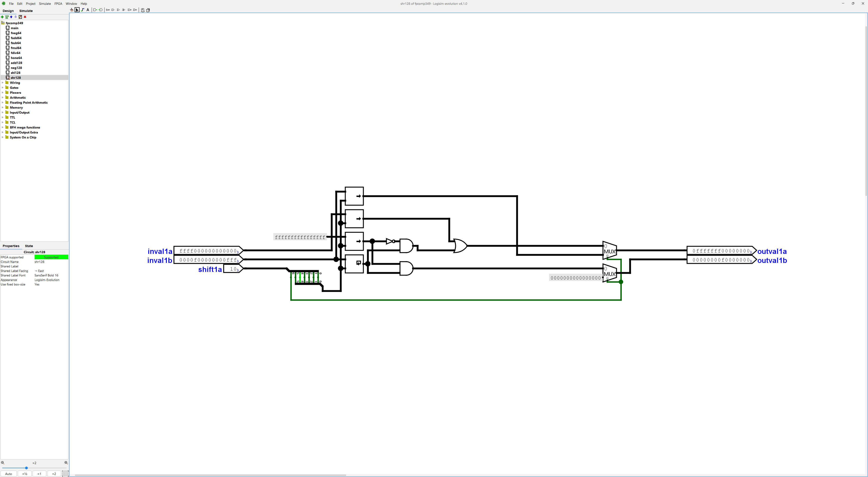
Task: Expand the BFH mega functions library
Action: pyautogui.click(x=3, y=127)
